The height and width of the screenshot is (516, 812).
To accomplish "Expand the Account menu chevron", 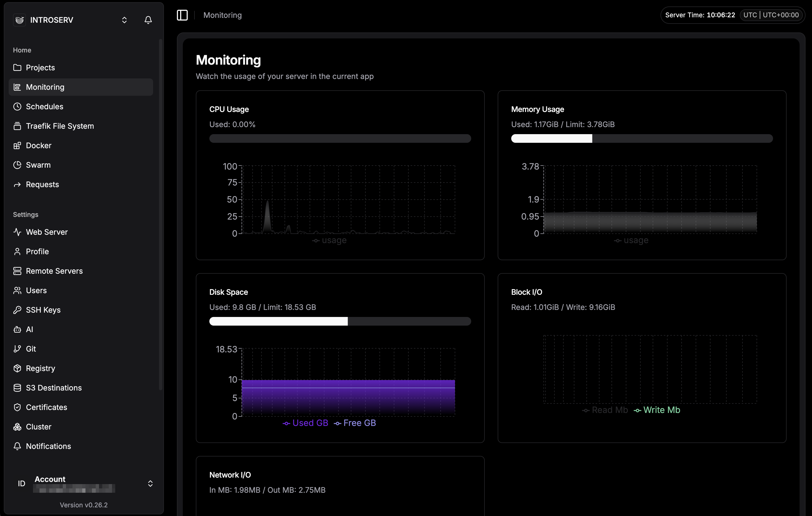I will (x=150, y=484).
